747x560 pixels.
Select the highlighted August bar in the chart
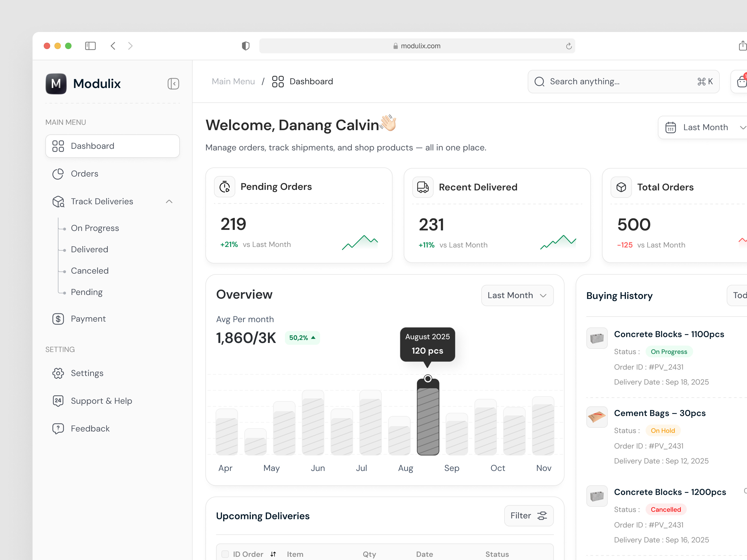click(428, 419)
